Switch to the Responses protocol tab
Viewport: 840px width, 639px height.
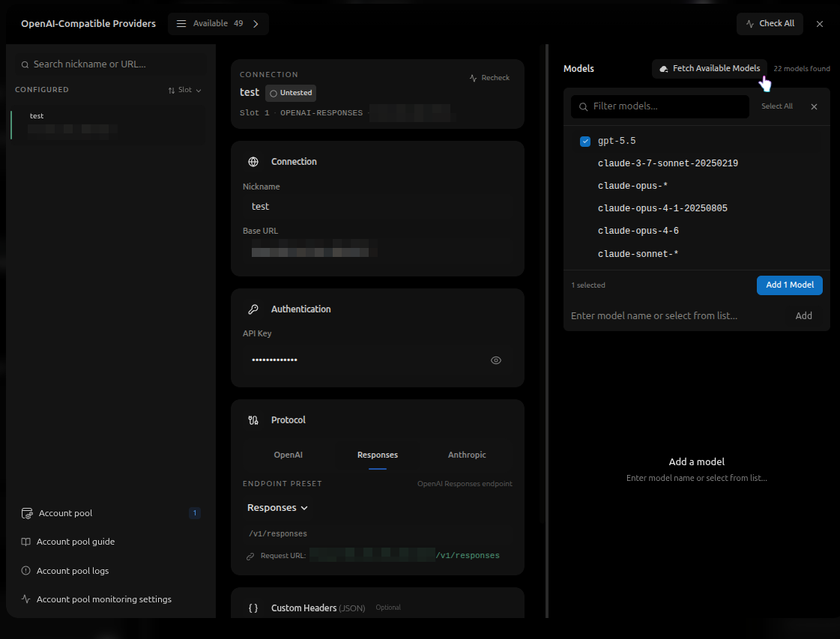[378, 455]
